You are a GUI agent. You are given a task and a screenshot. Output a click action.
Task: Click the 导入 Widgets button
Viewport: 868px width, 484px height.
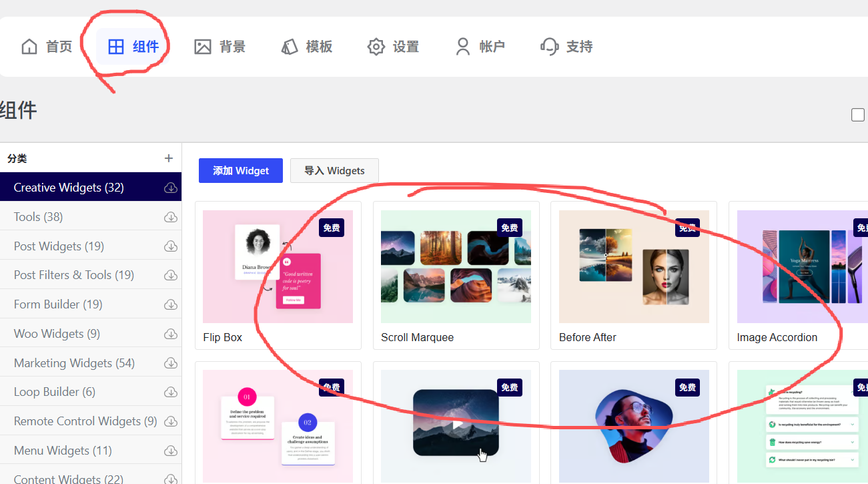tap(334, 171)
